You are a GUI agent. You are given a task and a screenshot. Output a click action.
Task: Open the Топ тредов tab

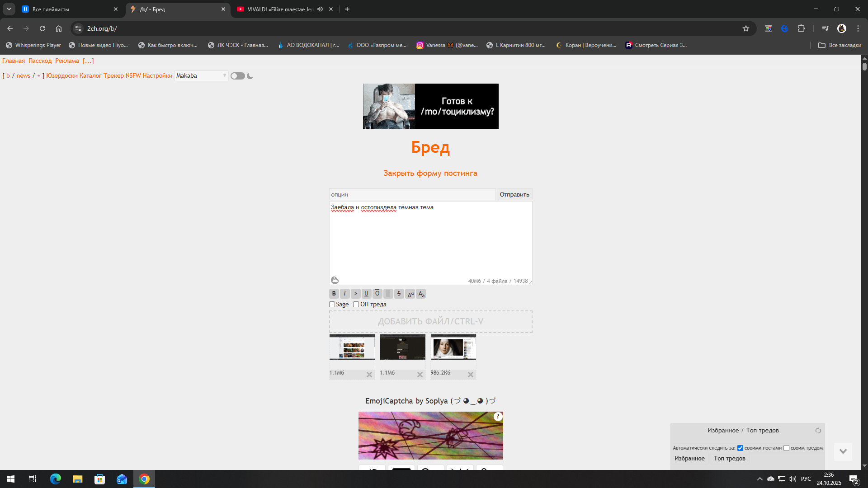coord(729,459)
